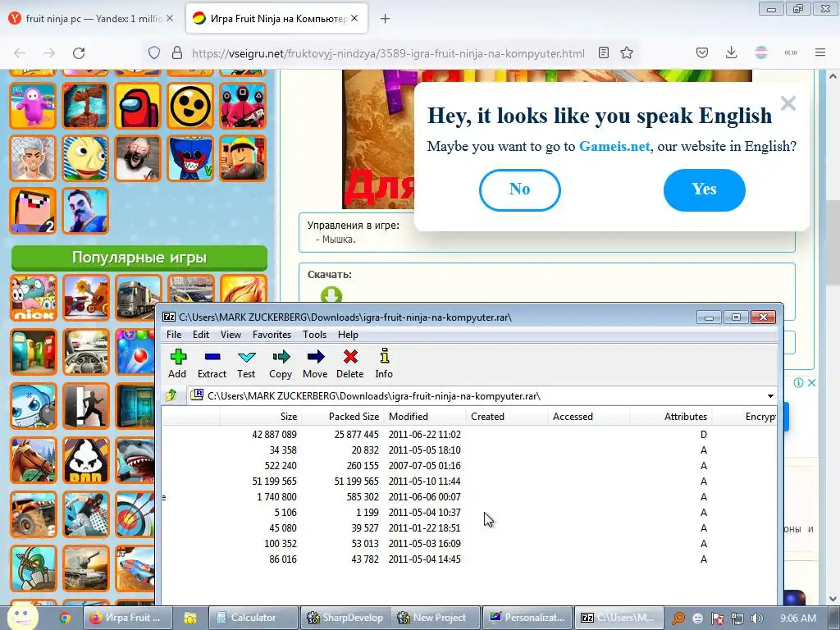
Task: Open the View menu in 7-Zip
Action: pyautogui.click(x=231, y=335)
